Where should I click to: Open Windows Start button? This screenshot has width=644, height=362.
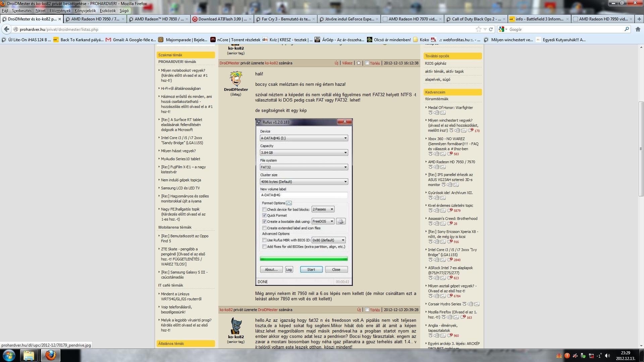9,355
